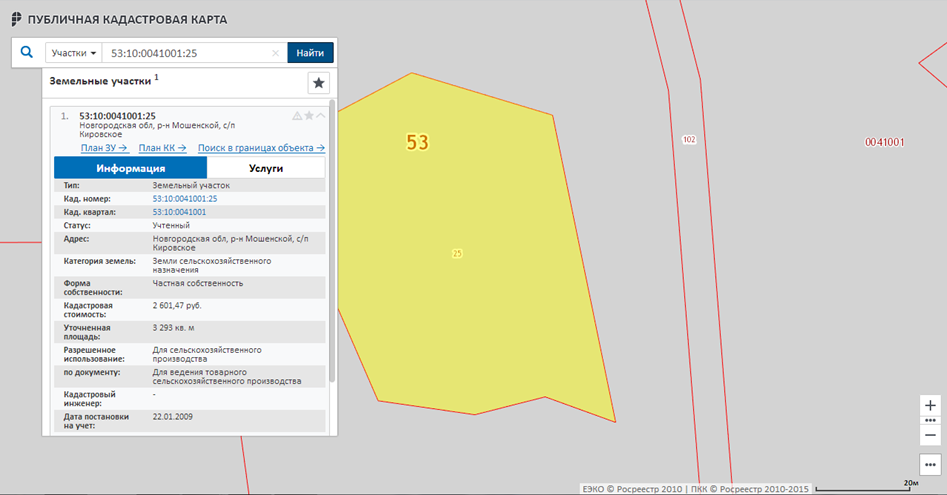The width and height of the screenshot is (947, 495).
Task: Open the План ЗУ link
Action: [104, 147]
